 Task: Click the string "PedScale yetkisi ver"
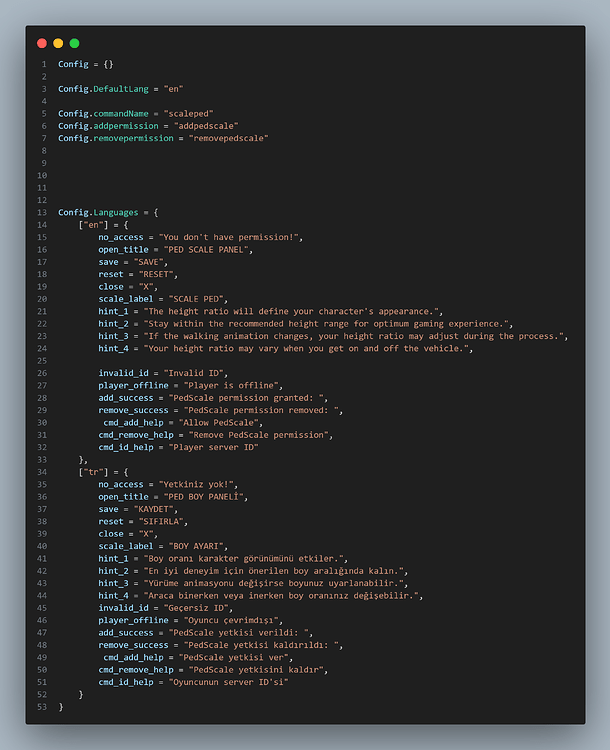(233, 658)
